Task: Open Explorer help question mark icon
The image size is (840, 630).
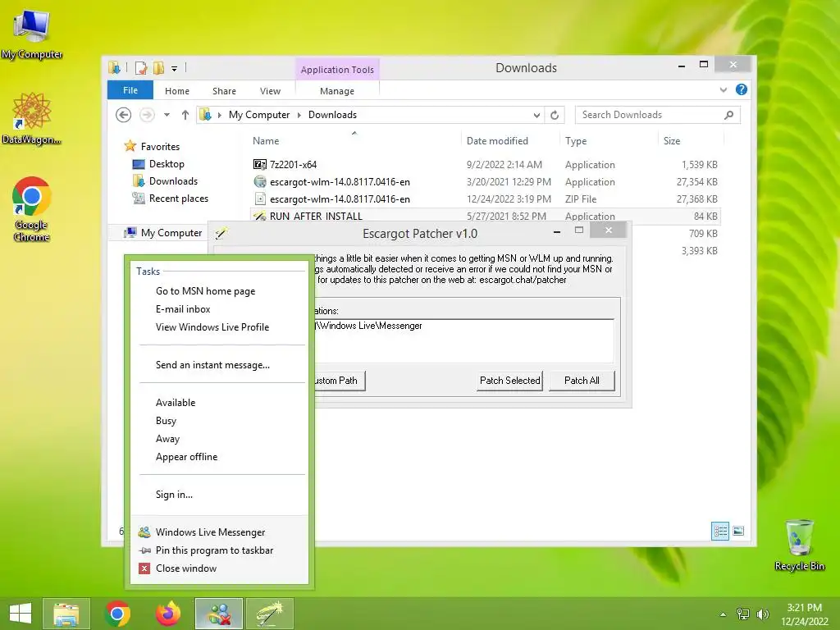Action: coord(742,89)
